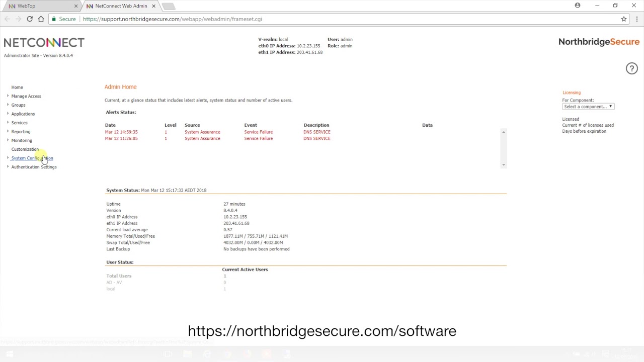Open the Groups menu link
The image size is (644, 362).
18,105
